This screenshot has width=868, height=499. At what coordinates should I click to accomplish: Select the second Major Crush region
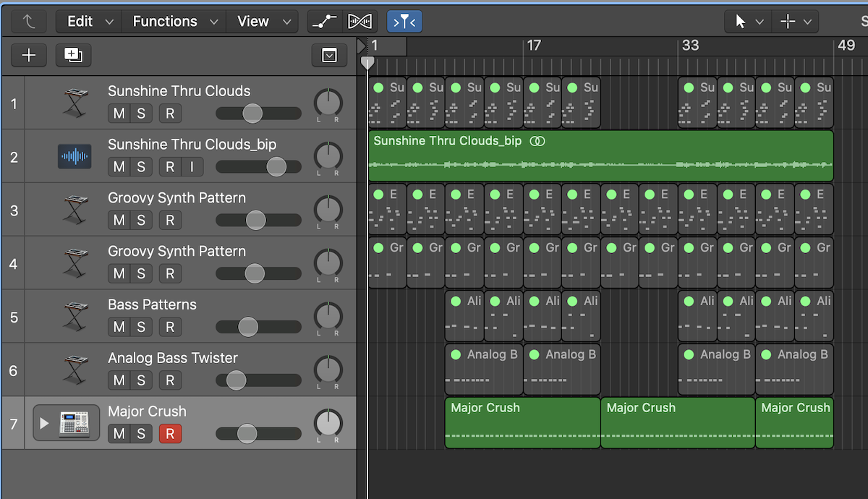coord(678,422)
